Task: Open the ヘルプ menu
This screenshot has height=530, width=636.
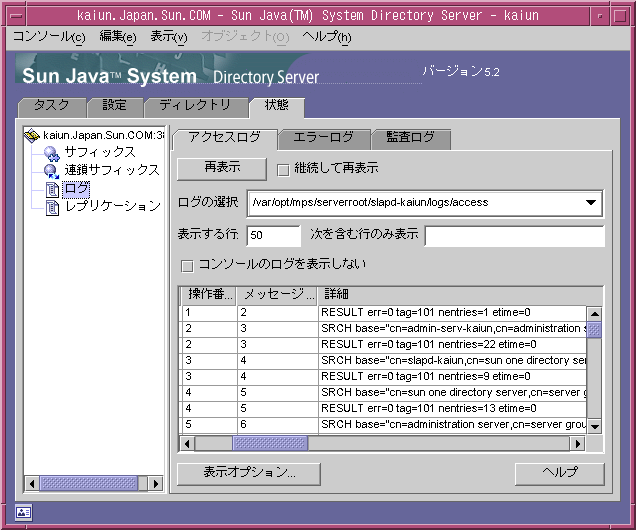Action: click(x=327, y=36)
